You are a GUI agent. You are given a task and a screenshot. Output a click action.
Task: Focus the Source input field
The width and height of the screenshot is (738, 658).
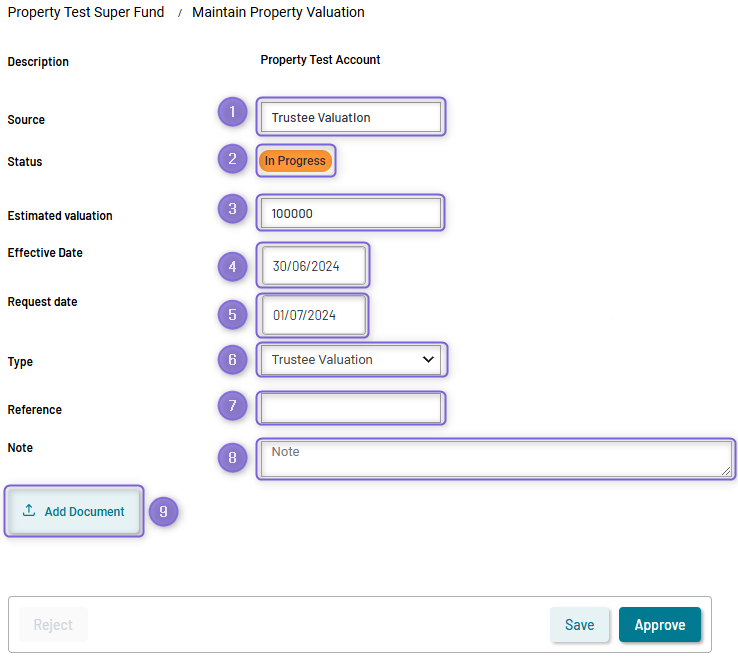pyautogui.click(x=351, y=117)
